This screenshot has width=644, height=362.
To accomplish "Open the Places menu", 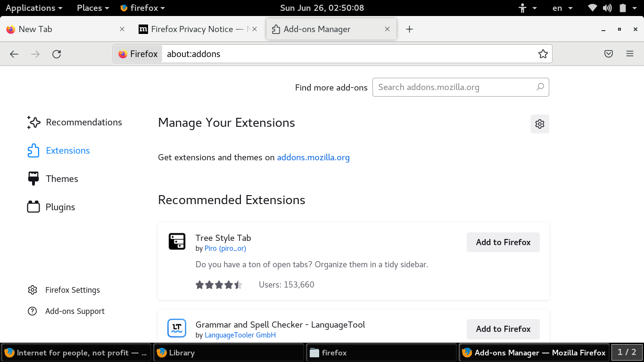I will click(x=93, y=8).
